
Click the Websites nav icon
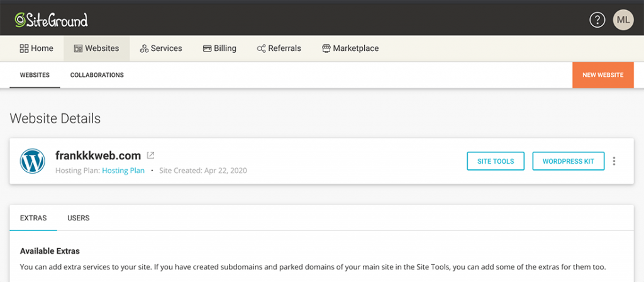[78, 48]
